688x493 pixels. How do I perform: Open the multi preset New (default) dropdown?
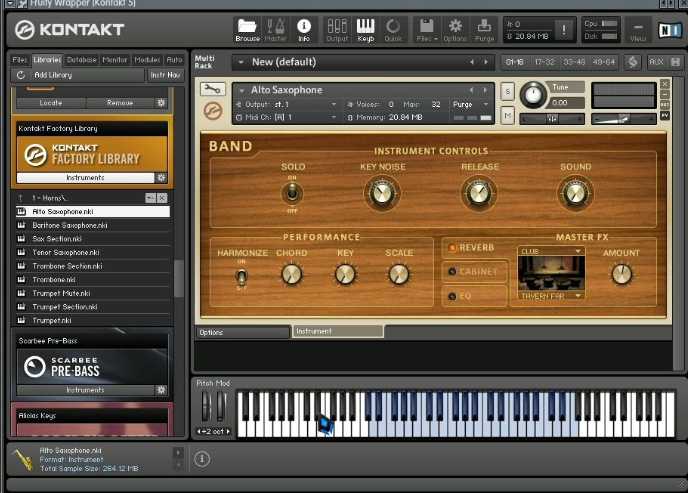(241, 62)
